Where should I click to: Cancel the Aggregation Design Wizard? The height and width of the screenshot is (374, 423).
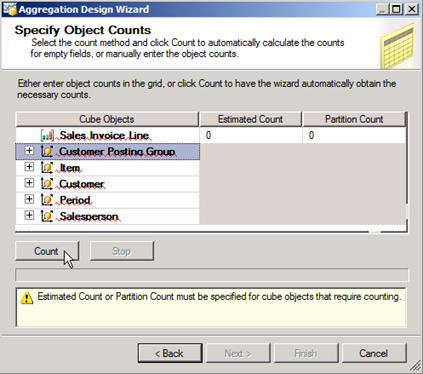[374, 353]
